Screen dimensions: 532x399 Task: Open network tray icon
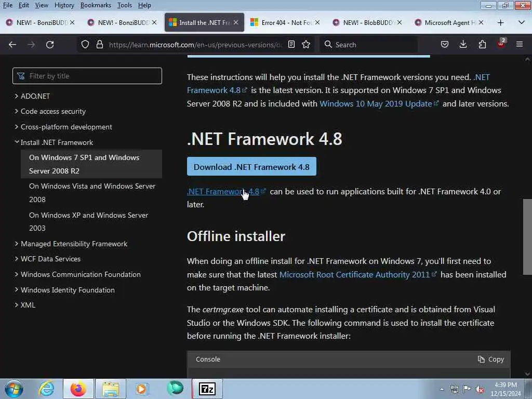click(454, 390)
